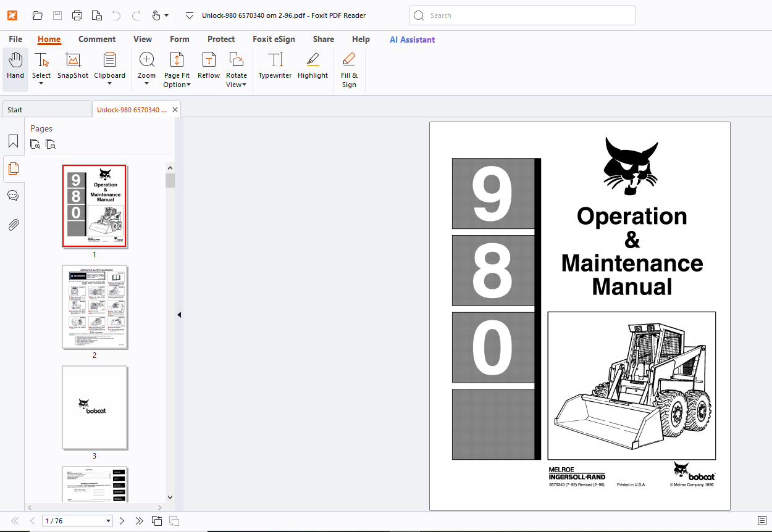This screenshot has height=532, width=772.
Task: Choose the Select tool icon
Action: coord(41,60)
